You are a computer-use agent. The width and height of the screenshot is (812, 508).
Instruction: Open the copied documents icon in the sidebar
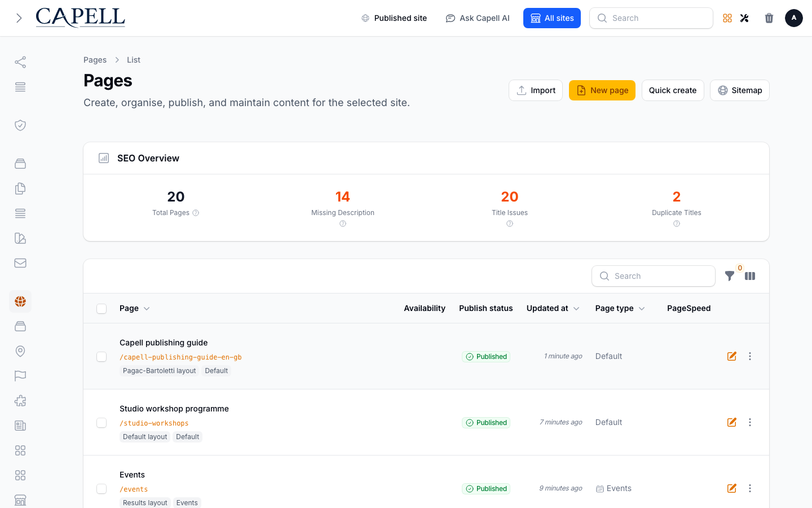tap(20, 189)
